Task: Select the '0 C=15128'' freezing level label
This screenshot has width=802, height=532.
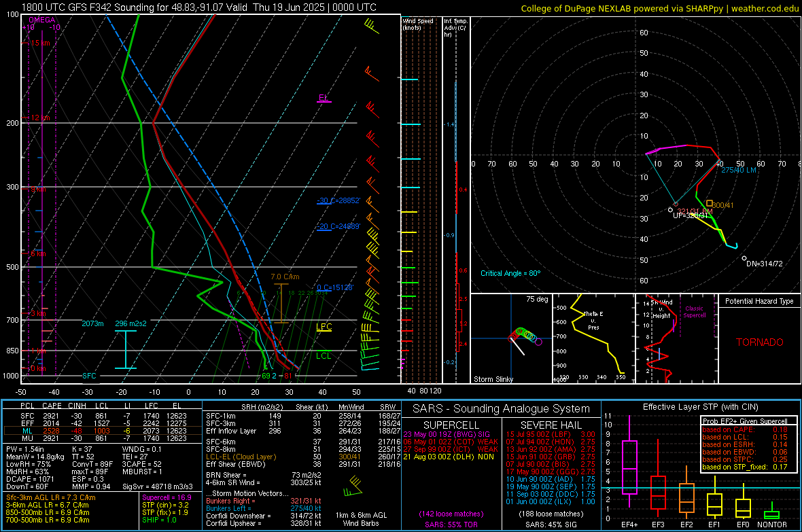Action: click(335, 287)
